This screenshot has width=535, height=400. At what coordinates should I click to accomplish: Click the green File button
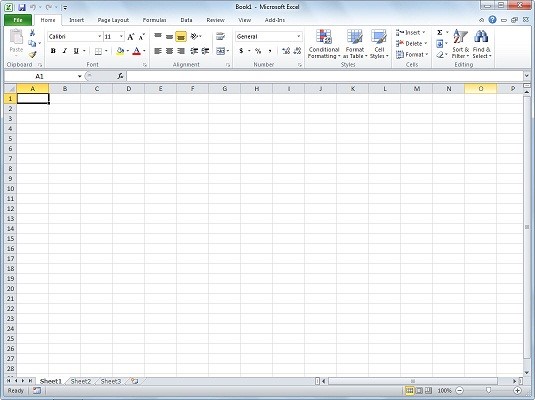(18, 20)
